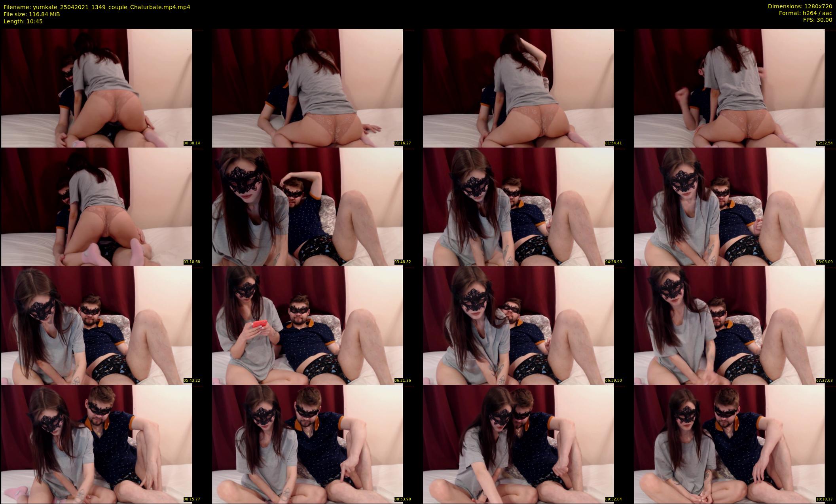The image size is (836, 504).
Task: Click the frame stamped 02:32.54
Action: [729, 88]
